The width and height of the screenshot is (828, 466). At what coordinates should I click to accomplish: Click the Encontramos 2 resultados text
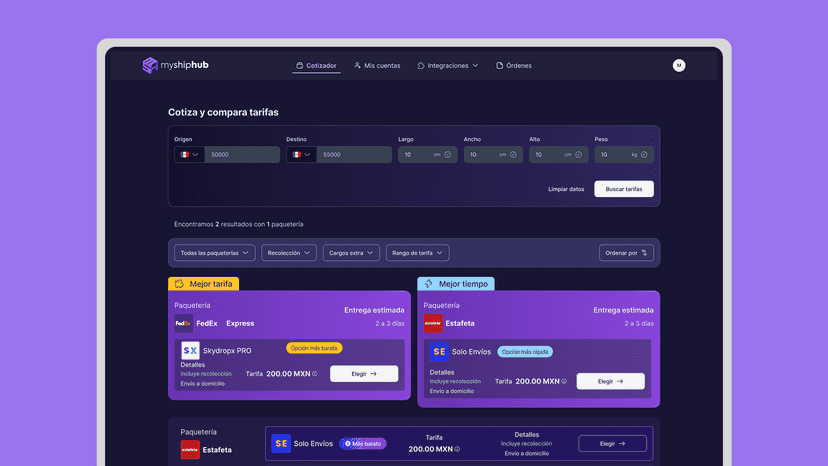239,225
